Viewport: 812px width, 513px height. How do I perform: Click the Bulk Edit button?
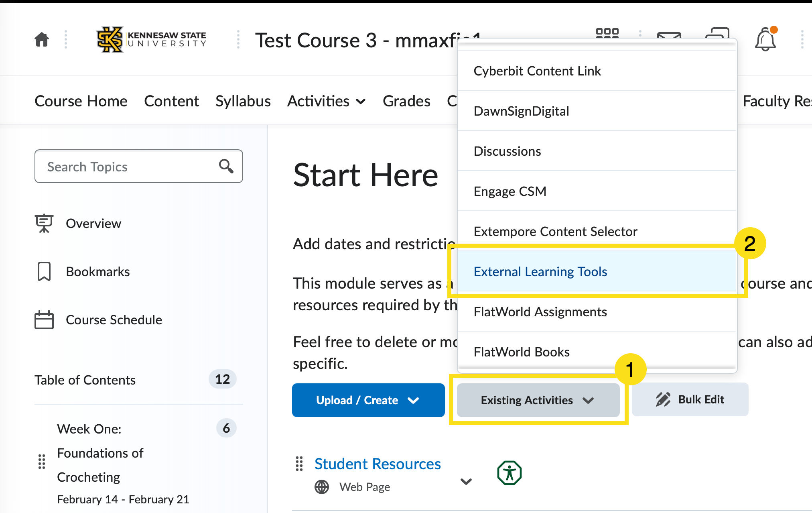pyautogui.click(x=690, y=399)
